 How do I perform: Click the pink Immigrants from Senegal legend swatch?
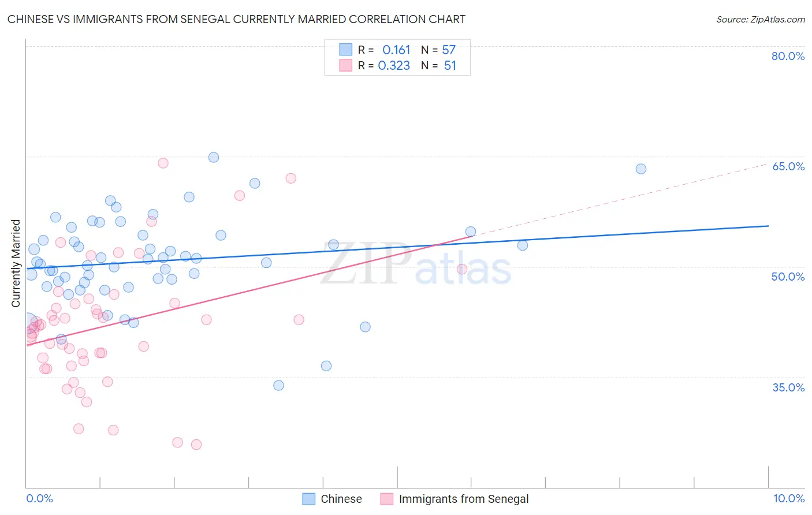[387, 499]
